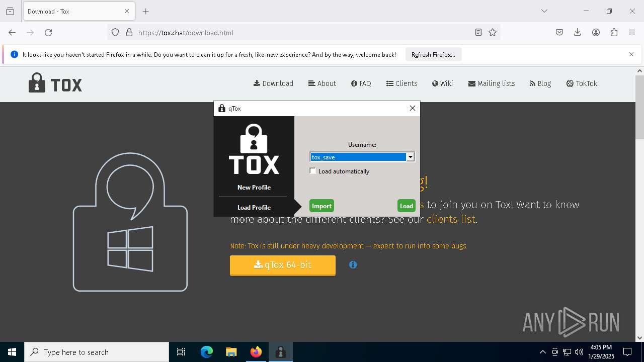
Task: Open About menu on Tox site
Action: coord(322,83)
